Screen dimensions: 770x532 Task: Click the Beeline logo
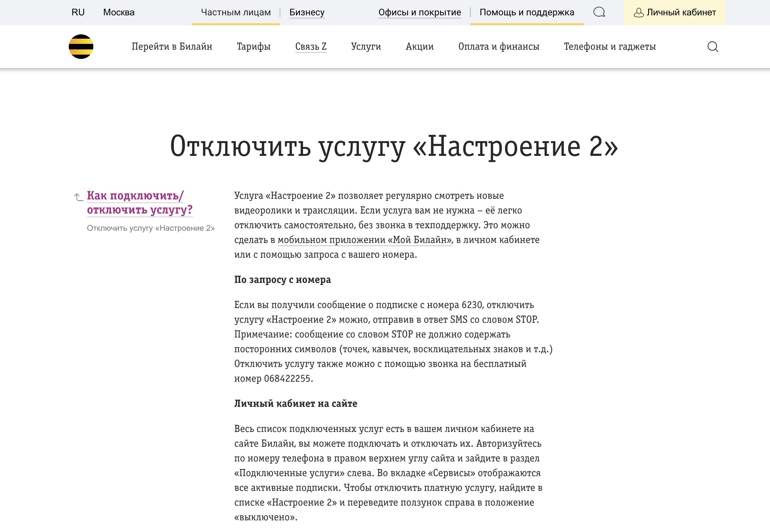pos(81,46)
